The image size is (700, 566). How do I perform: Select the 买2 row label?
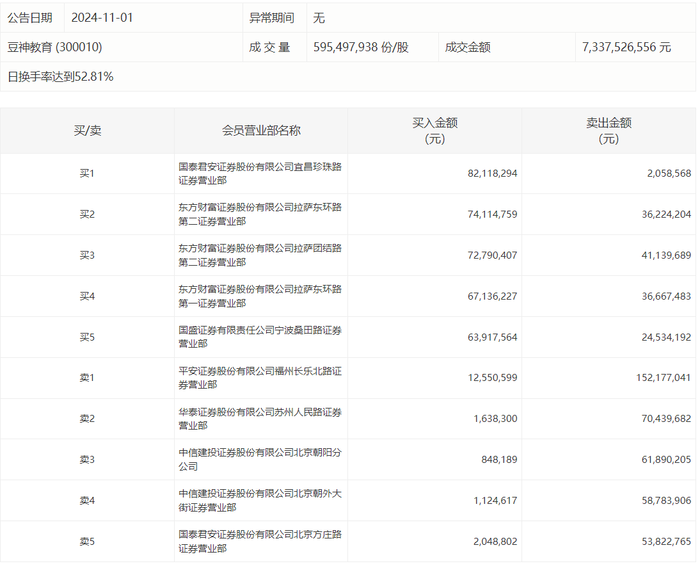[87, 215]
